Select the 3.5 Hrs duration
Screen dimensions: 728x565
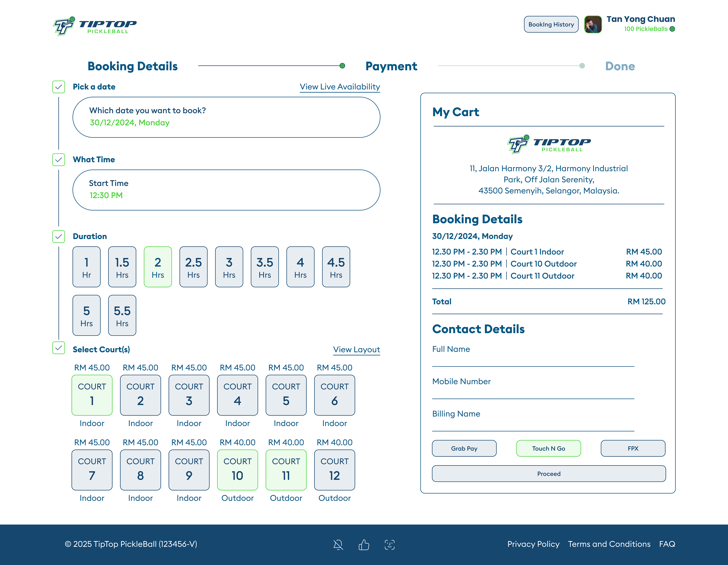point(265,267)
